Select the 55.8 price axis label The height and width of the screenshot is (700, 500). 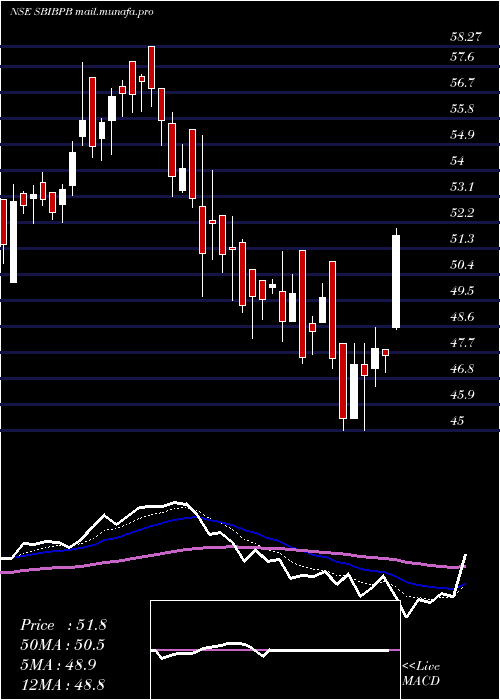coord(462,109)
